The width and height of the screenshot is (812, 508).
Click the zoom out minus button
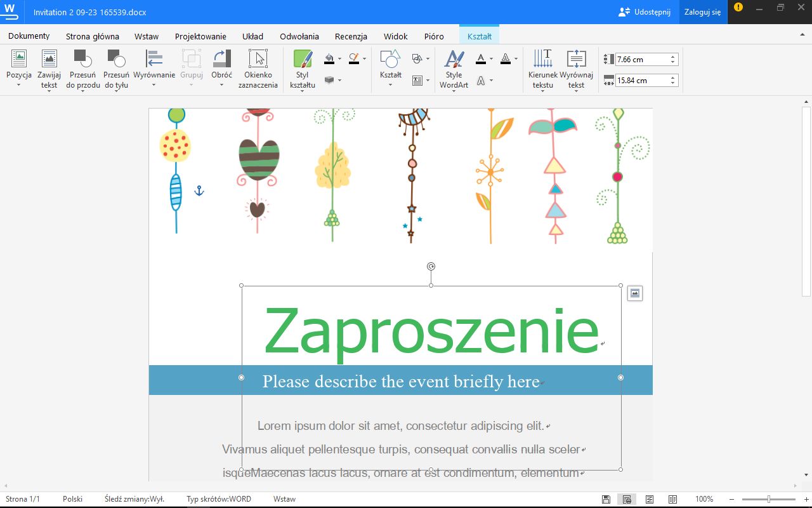point(732,499)
